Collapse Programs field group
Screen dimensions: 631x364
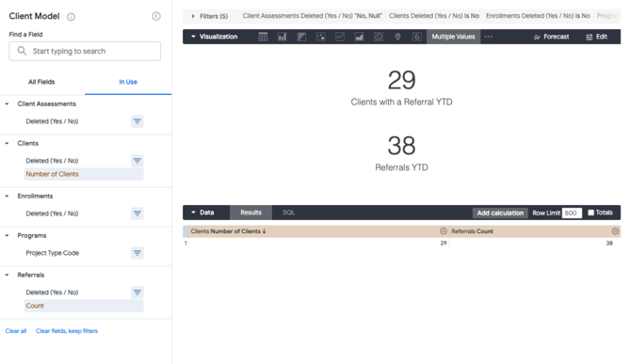coord(7,235)
